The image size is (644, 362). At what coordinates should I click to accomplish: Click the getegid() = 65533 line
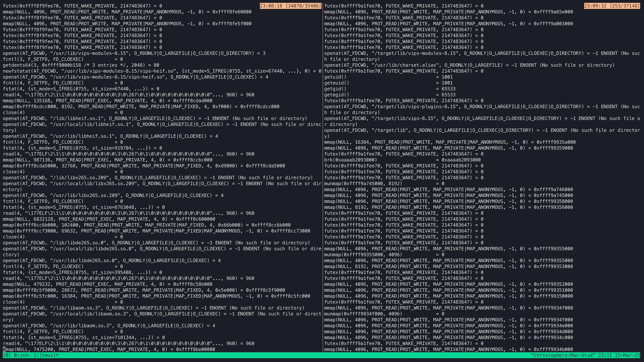(389, 95)
